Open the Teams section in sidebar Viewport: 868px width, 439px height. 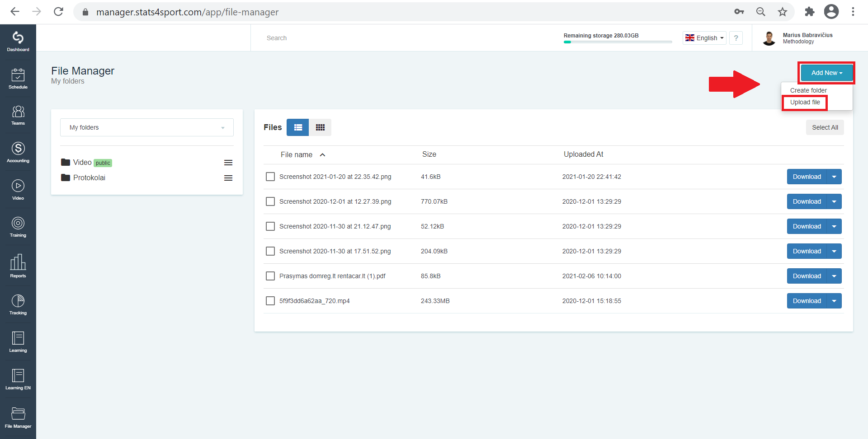tap(18, 115)
